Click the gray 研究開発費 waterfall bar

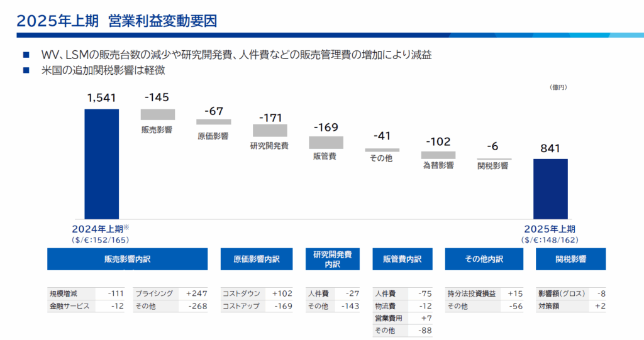click(x=270, y=131)
